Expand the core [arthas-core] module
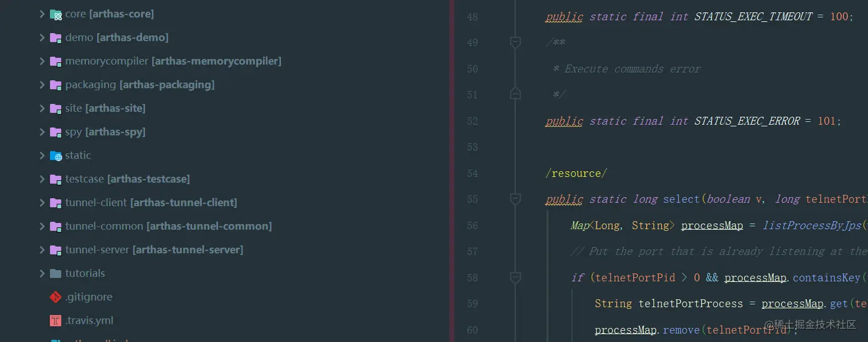The image size is (868, 342). [x=42, y=14]
